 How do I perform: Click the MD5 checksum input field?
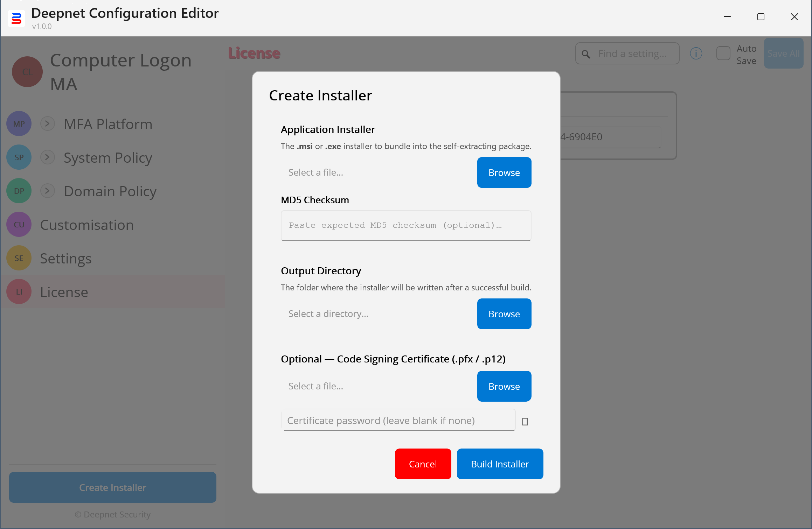coord(406,225)
